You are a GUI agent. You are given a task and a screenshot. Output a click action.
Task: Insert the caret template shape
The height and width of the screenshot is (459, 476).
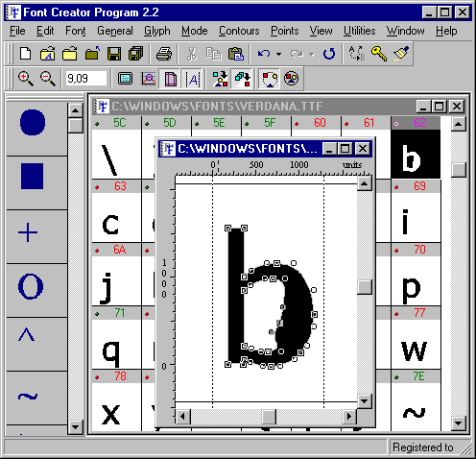pos(27,335)
